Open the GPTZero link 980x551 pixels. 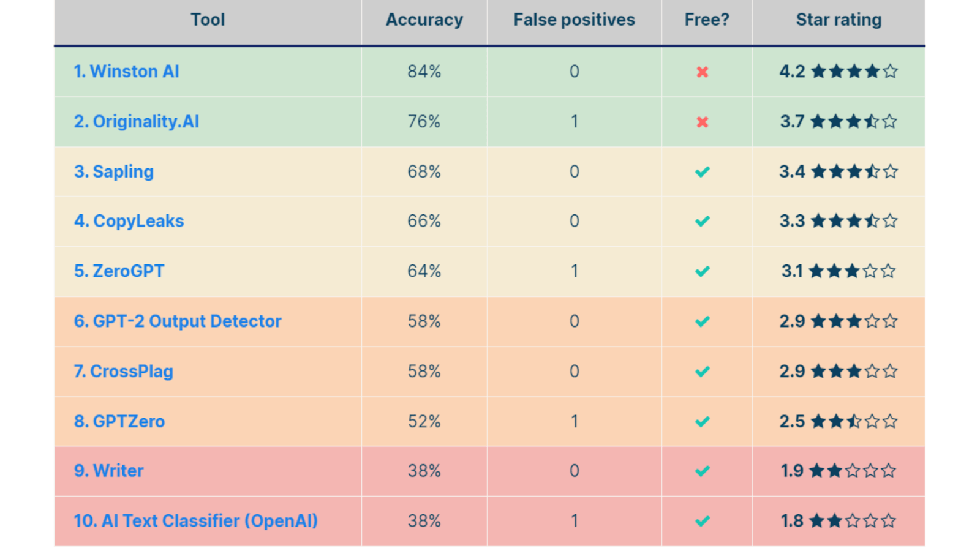pos(119,422)
